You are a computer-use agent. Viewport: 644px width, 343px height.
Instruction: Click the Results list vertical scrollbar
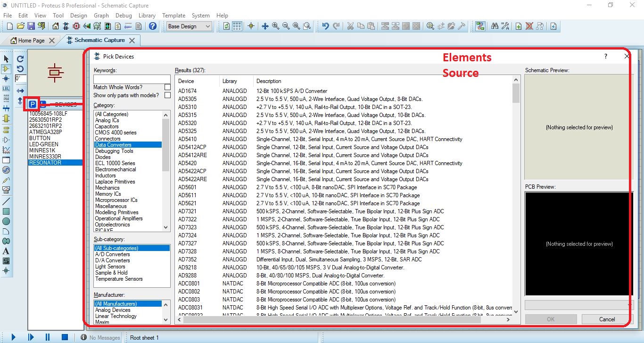pyautogui.click(x=516, y=196)
